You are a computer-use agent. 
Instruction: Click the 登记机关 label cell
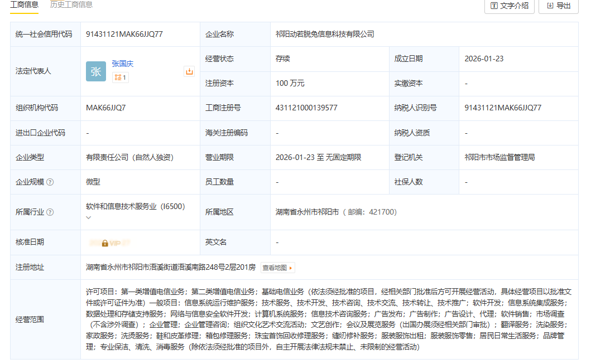pos(424,157)
